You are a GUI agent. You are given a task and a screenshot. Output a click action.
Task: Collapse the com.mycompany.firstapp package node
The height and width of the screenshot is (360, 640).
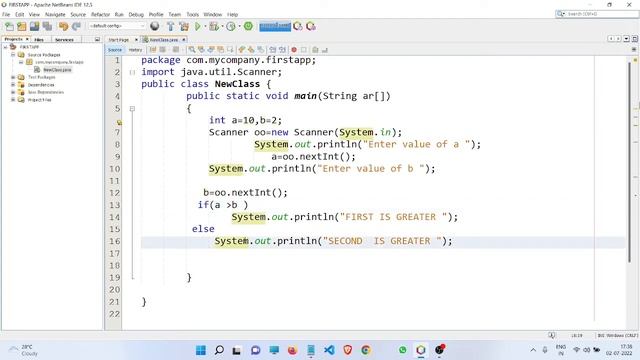pyautogui.click(x=21, y=62)
